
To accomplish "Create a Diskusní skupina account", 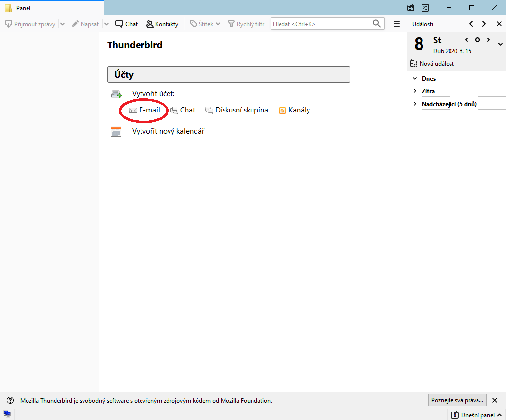I will (236, 110).
